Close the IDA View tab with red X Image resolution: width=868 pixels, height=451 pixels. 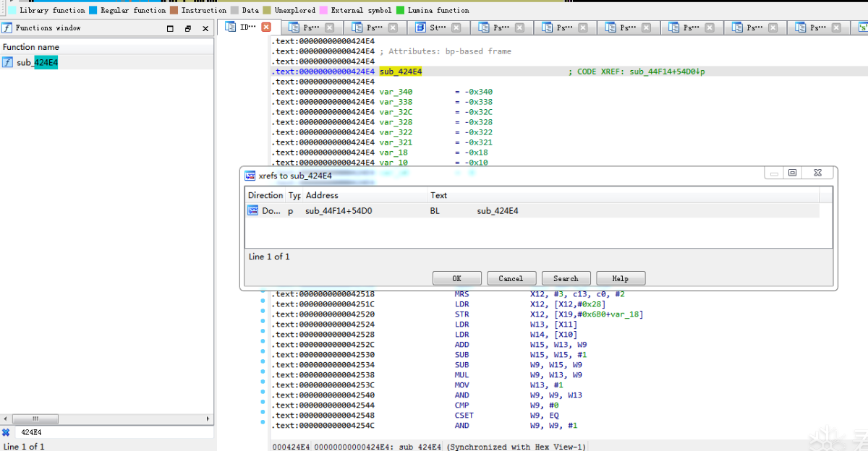point(266,27)
